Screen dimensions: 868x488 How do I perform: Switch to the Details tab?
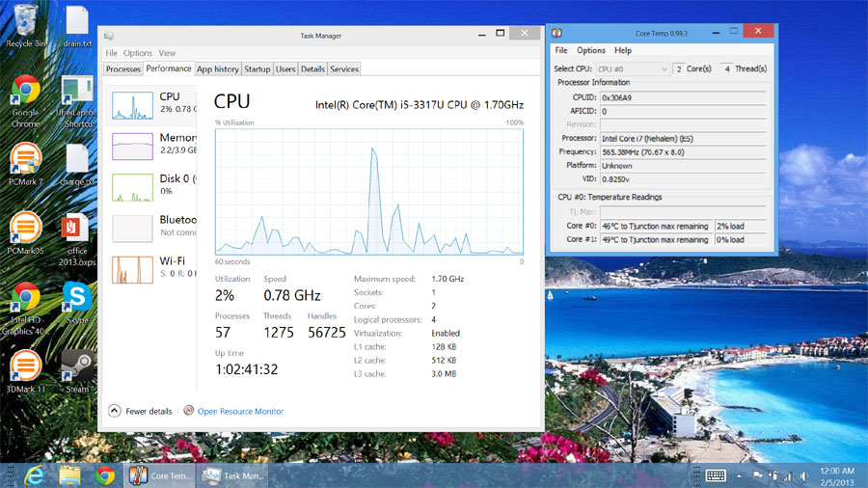312,69
